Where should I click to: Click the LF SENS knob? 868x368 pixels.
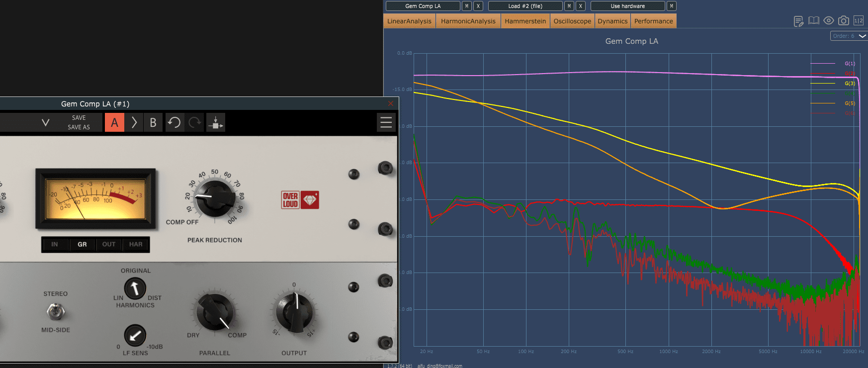click(135, 335)
